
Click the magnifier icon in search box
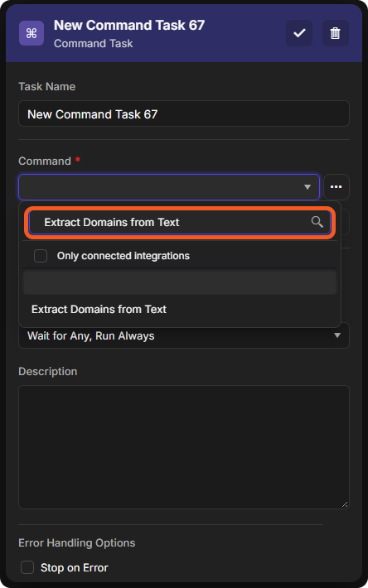(317, 222)
